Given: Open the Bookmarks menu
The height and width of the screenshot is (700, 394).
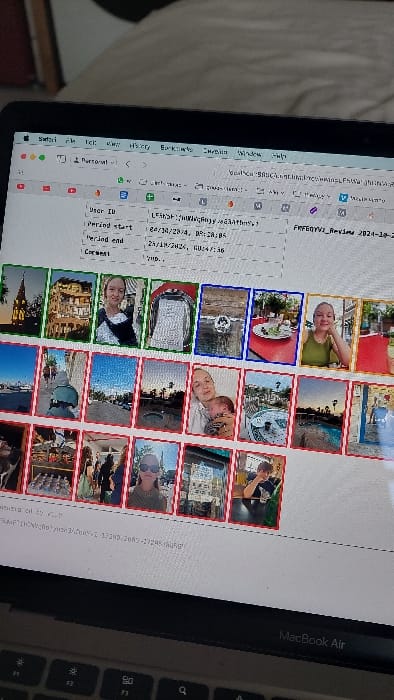Looking at the screenshot, I should [x=176, y=148].
